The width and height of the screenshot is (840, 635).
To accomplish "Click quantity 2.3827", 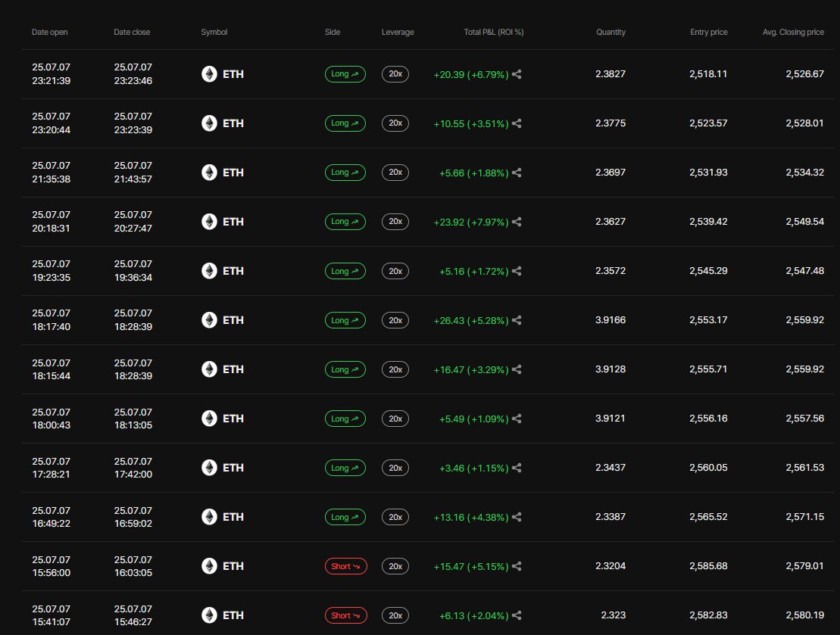I will (x=610, y=74).
